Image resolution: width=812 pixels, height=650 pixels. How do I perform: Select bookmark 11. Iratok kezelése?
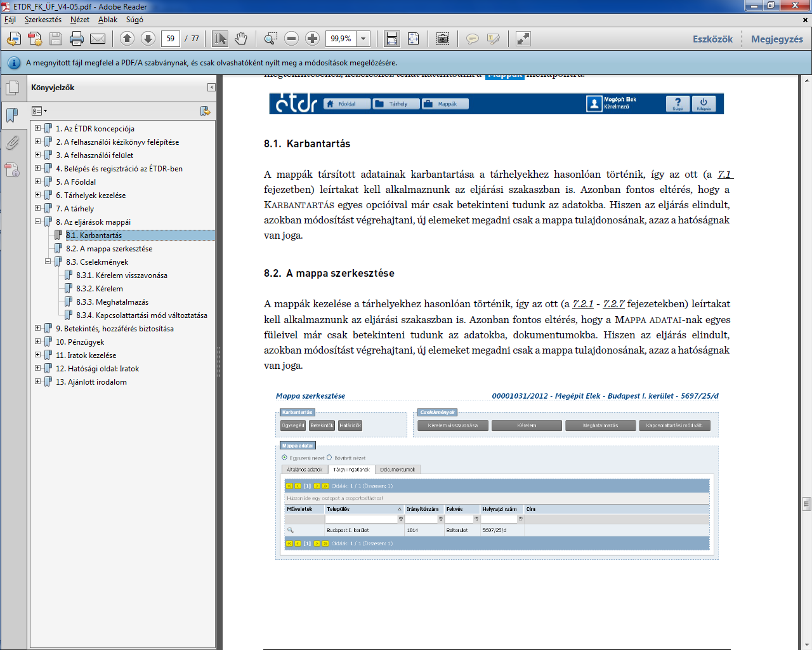click(86, 355)
